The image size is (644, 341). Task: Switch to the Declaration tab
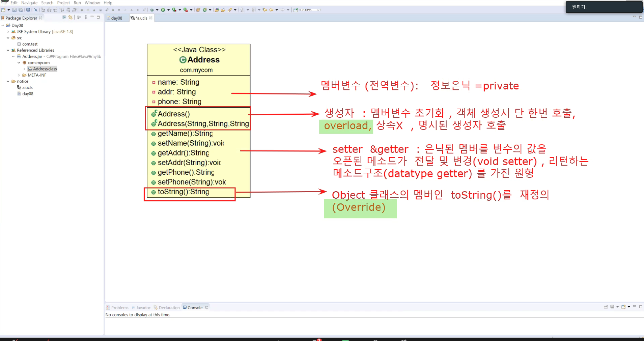167,308
